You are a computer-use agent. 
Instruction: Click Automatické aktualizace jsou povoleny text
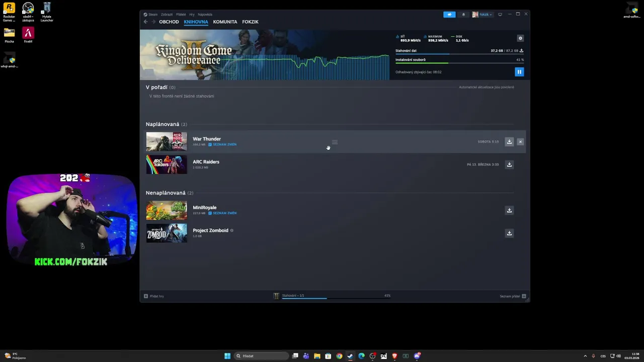(x=486, y=87)
